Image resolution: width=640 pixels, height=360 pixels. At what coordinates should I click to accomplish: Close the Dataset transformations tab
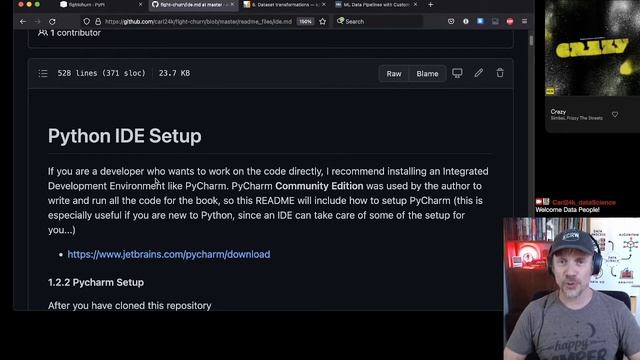point(324,4)
